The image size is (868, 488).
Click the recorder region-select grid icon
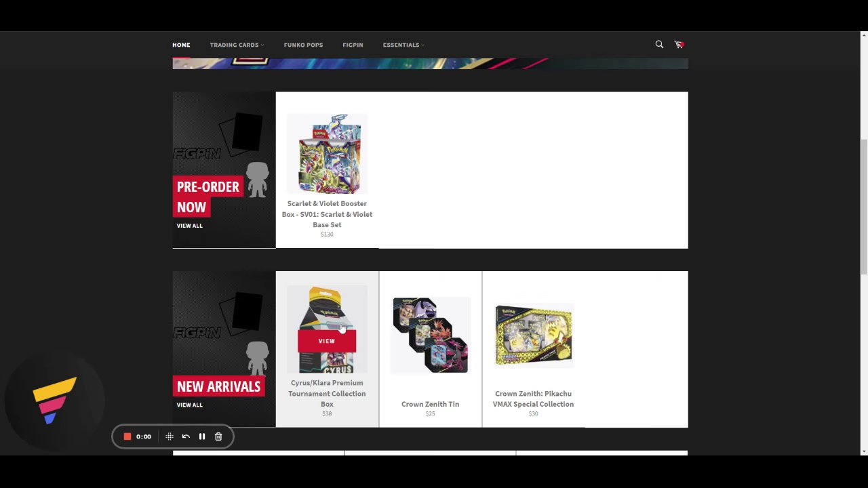click(x=170, y=436)
